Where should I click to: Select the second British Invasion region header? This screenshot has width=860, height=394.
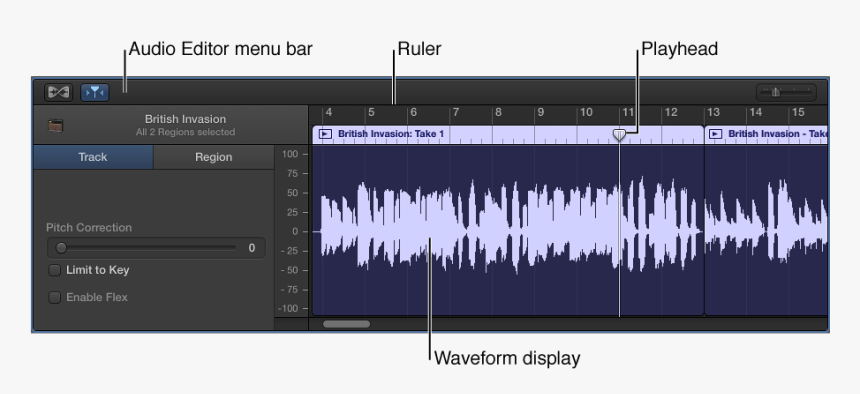click(x=766, y=134)
